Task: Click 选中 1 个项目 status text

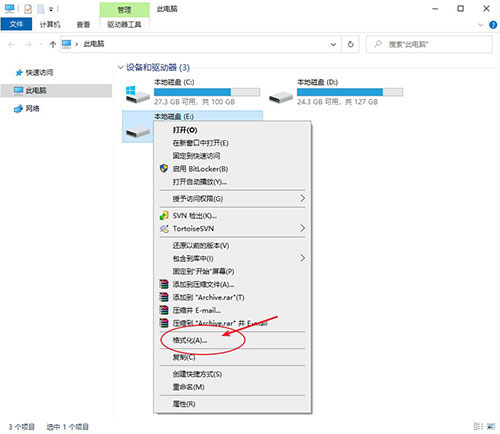Action: (x=67, y=427)
